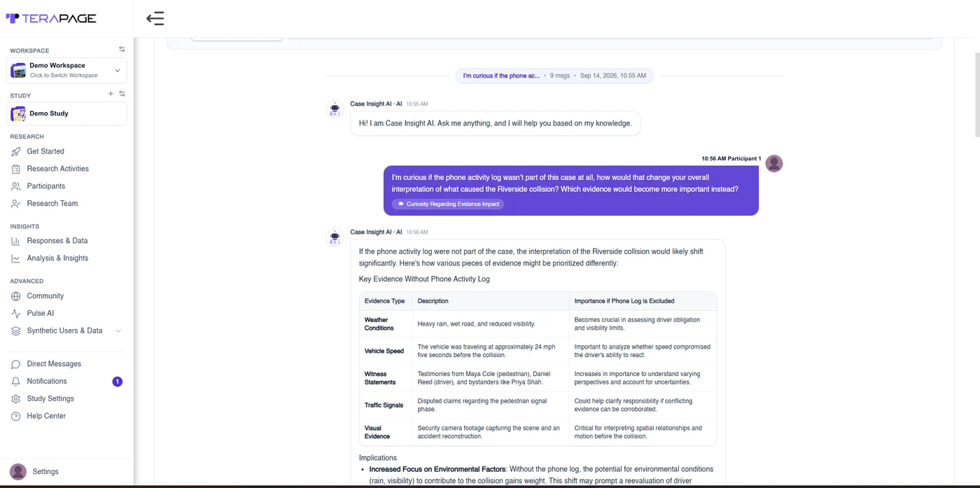The height and width of the screenshot is (488, 980).
Task: Click the 'Witness Statements' table cell
Action: [x=386, y=378]
